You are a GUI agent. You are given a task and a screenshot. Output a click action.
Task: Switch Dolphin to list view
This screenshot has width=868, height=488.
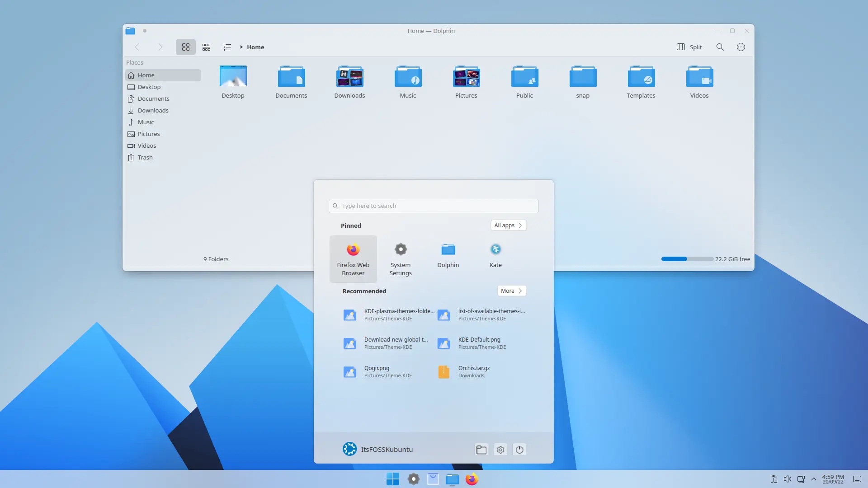[227, 47]
